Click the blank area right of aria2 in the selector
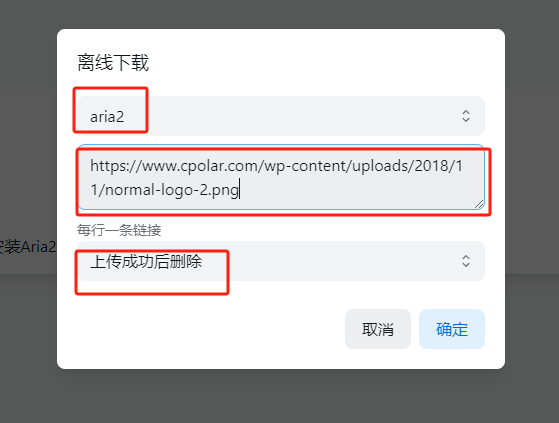 click(292, 116)
